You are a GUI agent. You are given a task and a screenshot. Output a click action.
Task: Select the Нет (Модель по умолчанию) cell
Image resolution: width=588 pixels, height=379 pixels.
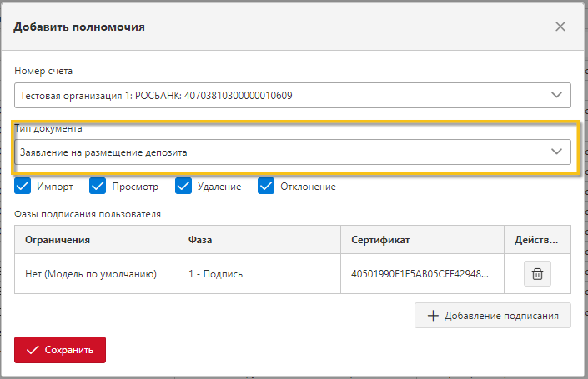coord(97,274)
